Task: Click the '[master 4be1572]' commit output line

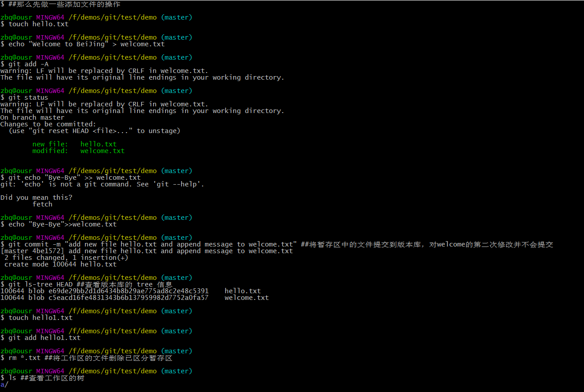Action: [146, 251]
